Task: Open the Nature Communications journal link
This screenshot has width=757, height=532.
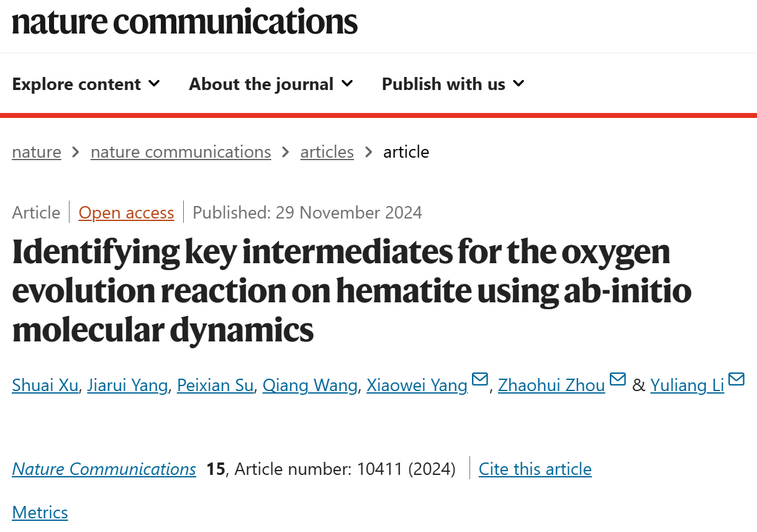Action: 104,469
